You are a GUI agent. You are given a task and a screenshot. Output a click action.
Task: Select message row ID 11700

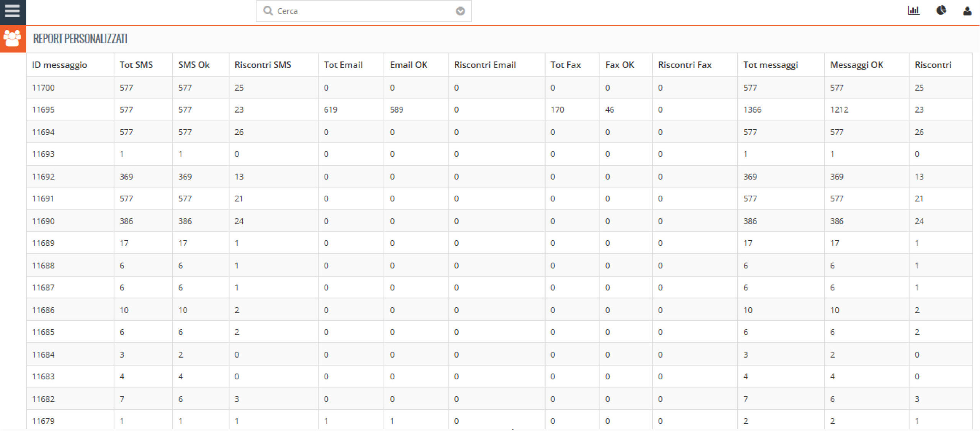[x=43, y=88]
